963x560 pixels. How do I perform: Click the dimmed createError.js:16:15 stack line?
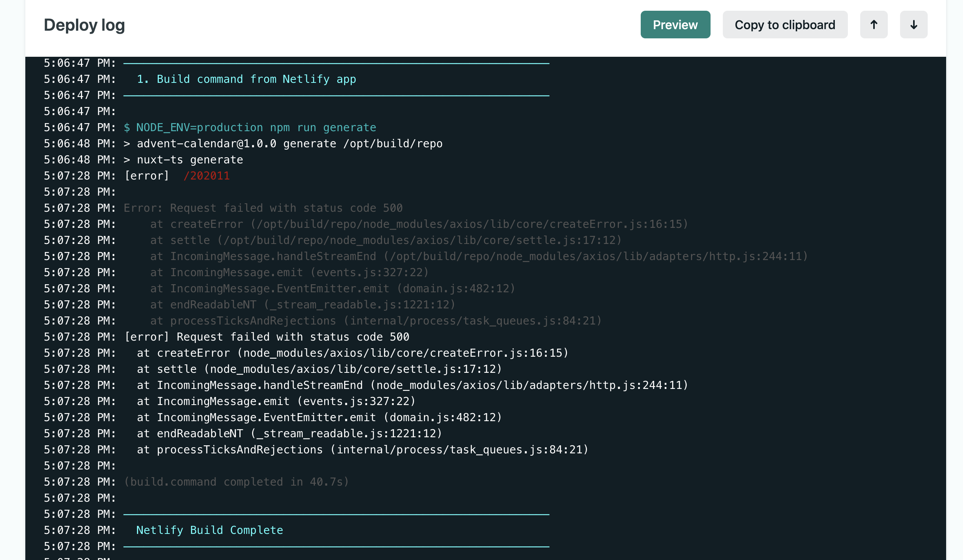pyautogui.click(x=419, y=224)
